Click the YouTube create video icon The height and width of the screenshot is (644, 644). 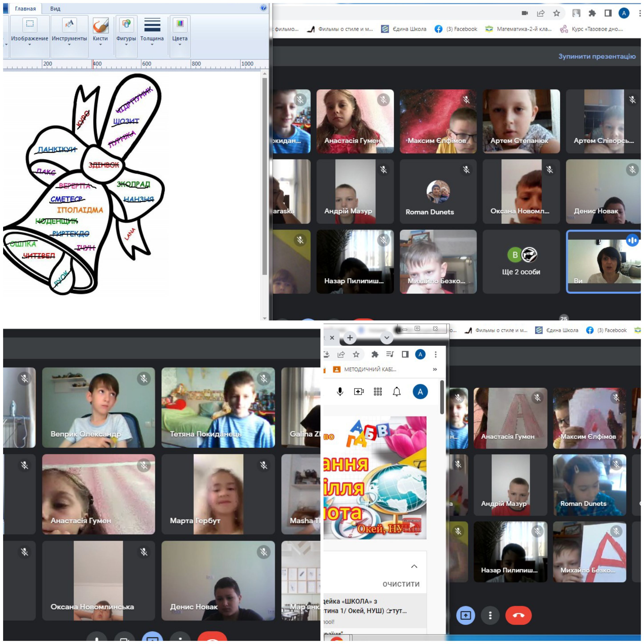359,391
